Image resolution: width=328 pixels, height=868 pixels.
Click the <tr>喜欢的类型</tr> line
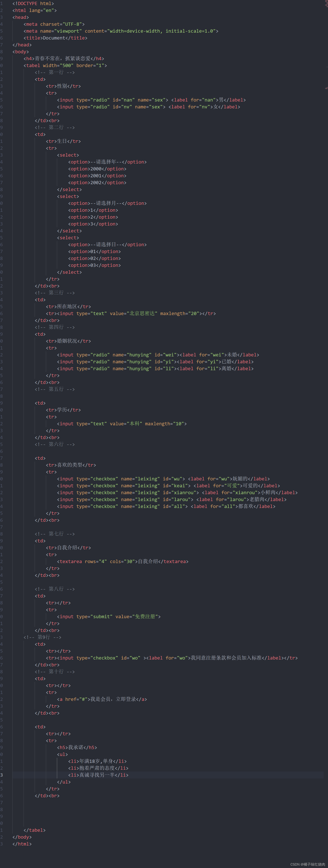point(71,465)
